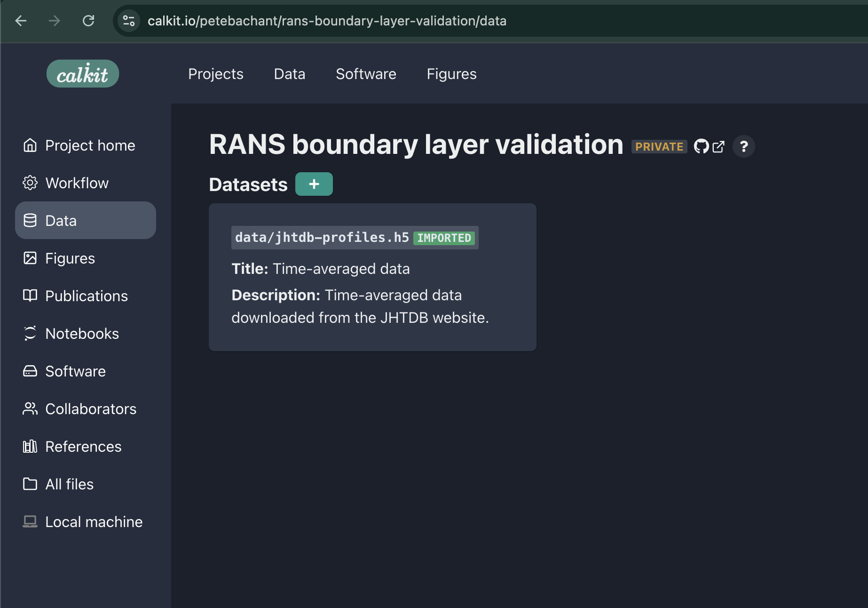
Task: Open Figures in top navigation
Action: (x=452, y=74)
